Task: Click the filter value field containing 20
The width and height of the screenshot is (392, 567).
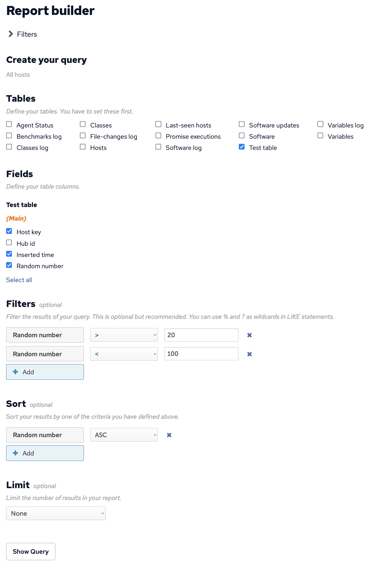Action: 201,335
